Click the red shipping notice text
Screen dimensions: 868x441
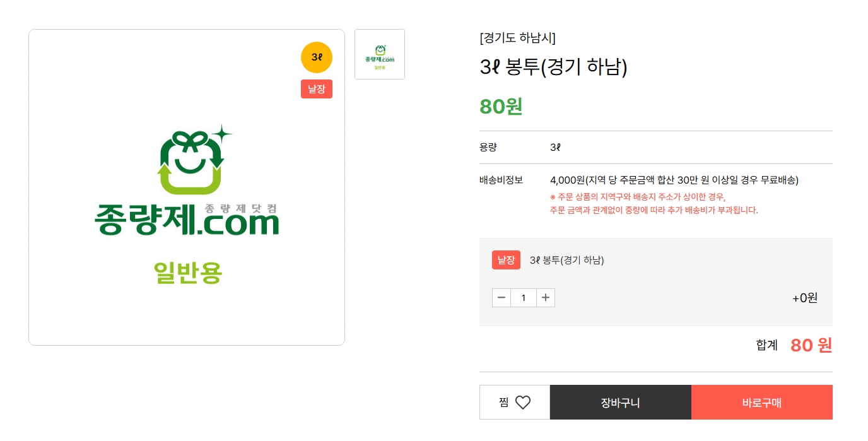(x=654, y=203)
